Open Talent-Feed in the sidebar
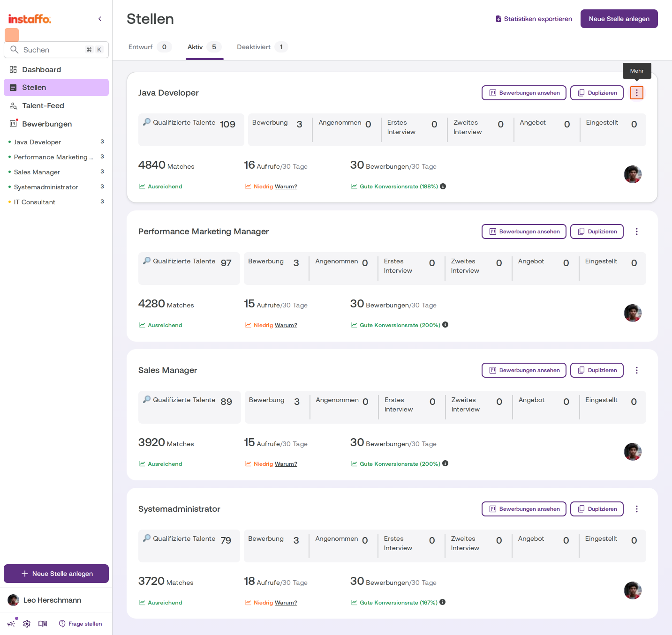The height and width of the screenshot is (635, 672). coord(56,106)
